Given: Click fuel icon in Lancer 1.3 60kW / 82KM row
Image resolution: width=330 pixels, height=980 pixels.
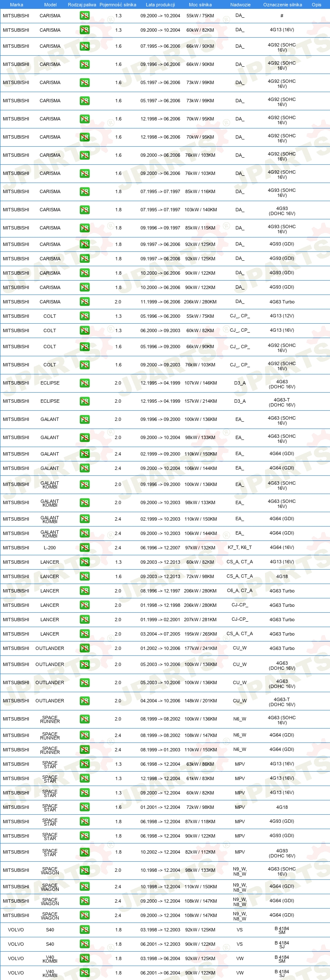Looking at the screenshot, I should pos(84,562).
